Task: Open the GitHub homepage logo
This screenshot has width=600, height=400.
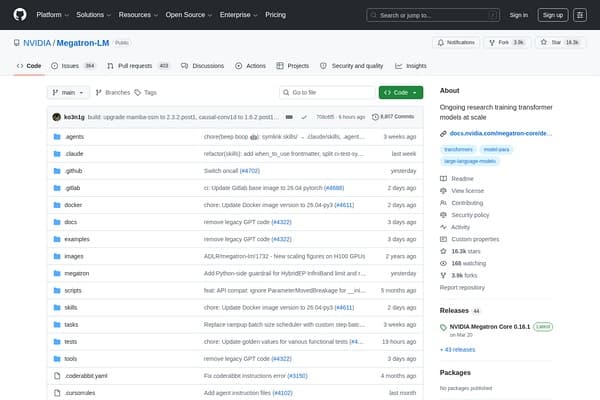Action: [20, 15]
